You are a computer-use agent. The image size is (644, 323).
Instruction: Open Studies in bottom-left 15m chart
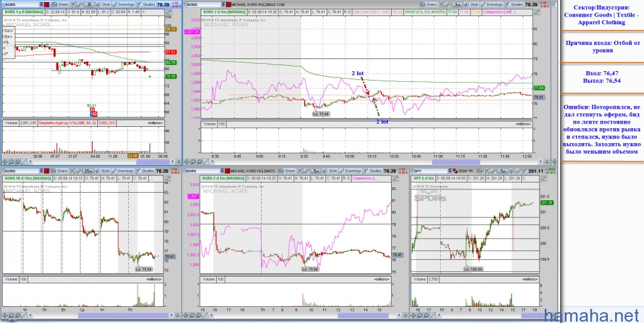145,171
